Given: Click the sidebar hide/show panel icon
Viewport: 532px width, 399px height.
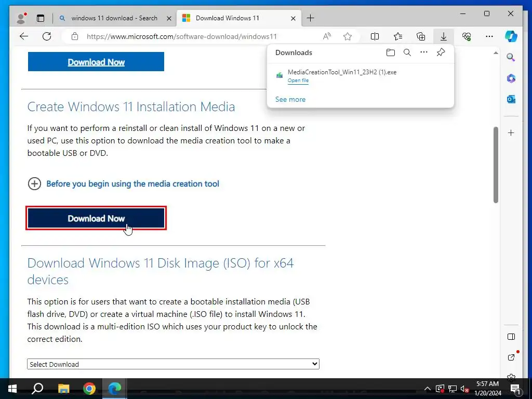Looking at the screenshot, I should [511, 337].
